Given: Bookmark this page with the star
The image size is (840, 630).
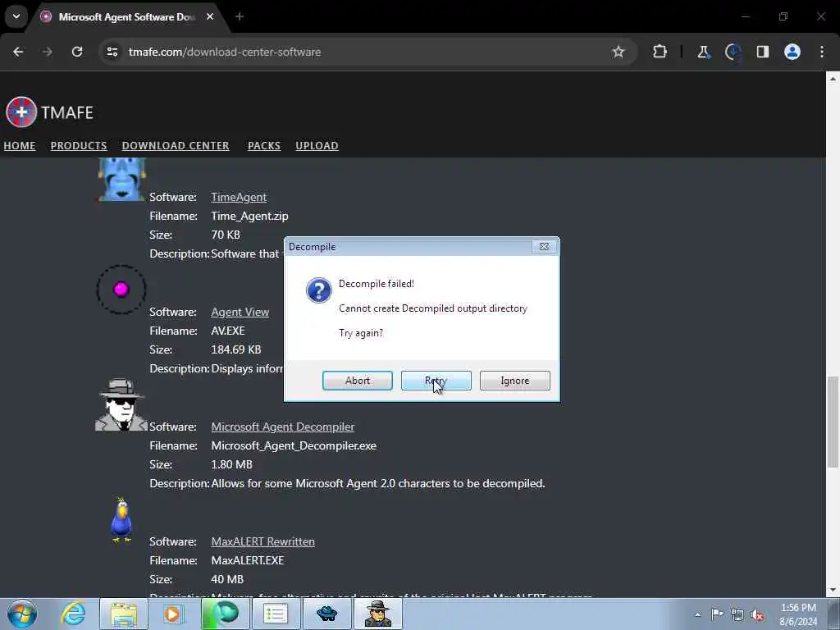Looking at the screenshot, I should coord(619,52).
